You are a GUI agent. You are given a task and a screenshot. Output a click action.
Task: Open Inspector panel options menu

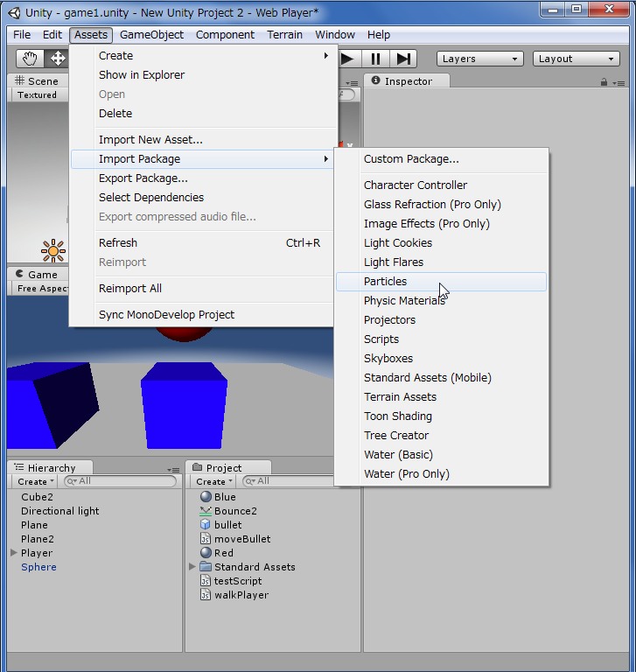click(x=619, y=83)
